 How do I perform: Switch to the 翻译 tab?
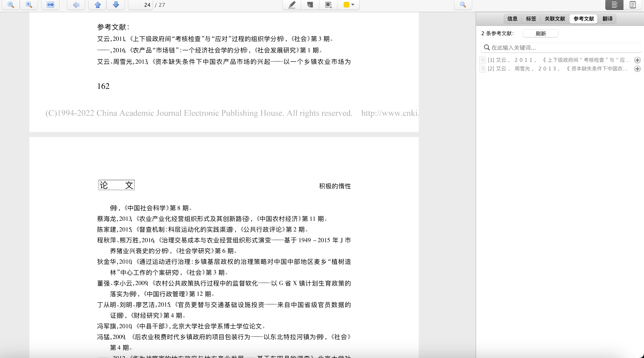point(607,19)
